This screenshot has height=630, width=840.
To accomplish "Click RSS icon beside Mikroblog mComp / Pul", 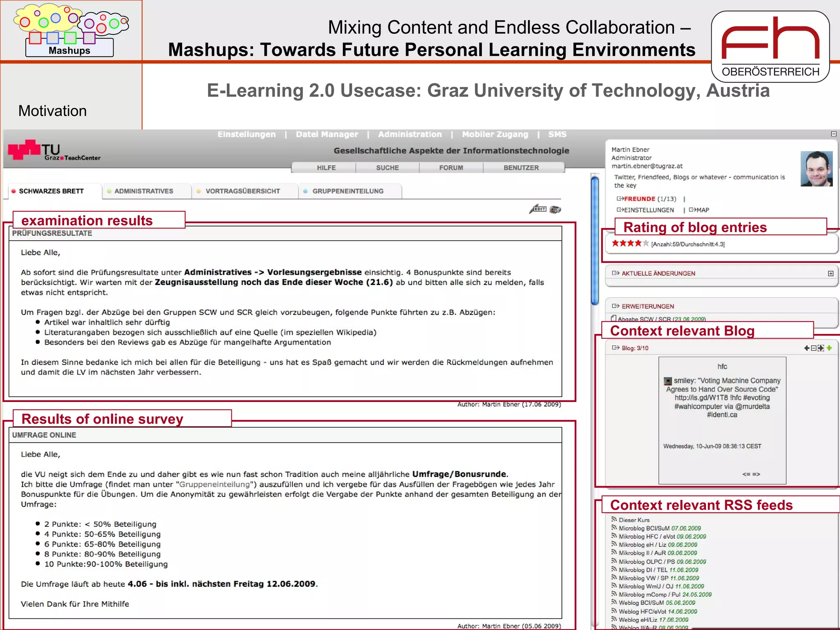I will (614, 594).
